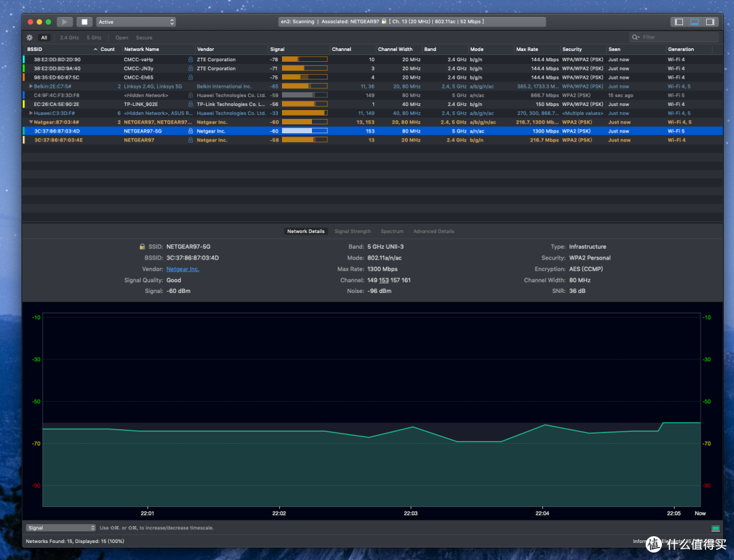Click the signal bar of TP-LINK_902E
The image size is (734, 560).
[x=304, y=105]
